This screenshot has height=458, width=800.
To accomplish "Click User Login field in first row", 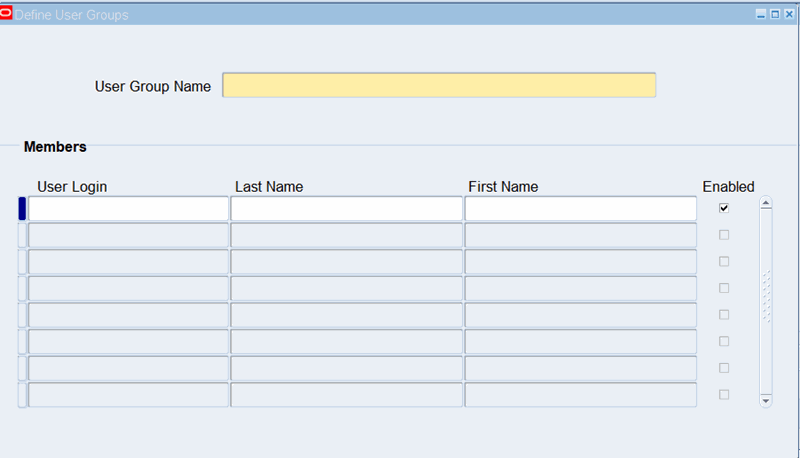I will [128, 209].
